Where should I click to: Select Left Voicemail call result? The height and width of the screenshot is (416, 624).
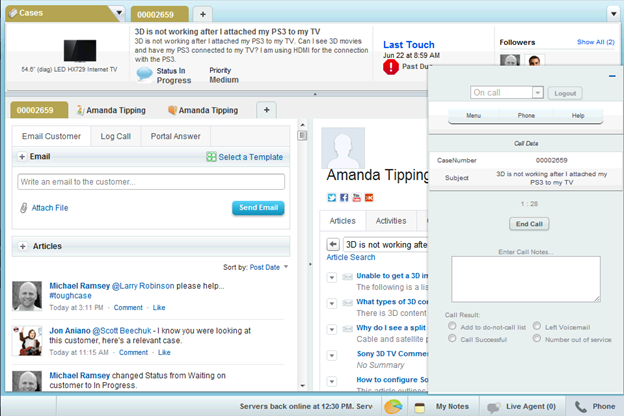[537, 326]
